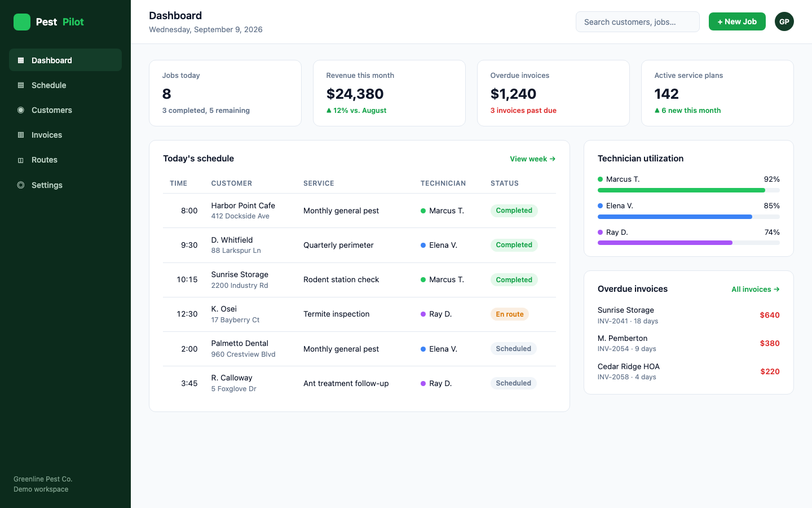Click the 3 invoices past due text
The width and height of the screenshot is (812, 508).
523,111
